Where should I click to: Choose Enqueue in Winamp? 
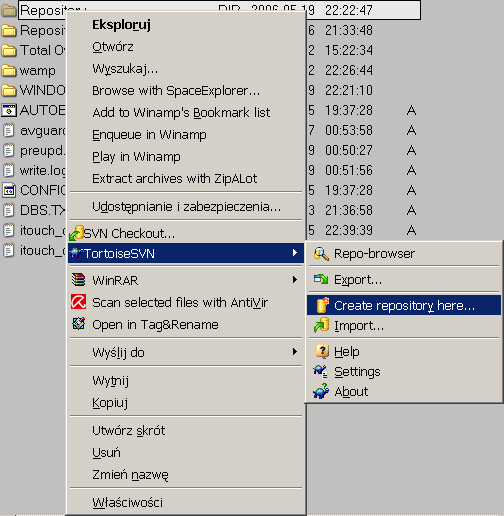pyautogui.click(x=186, y=135)
